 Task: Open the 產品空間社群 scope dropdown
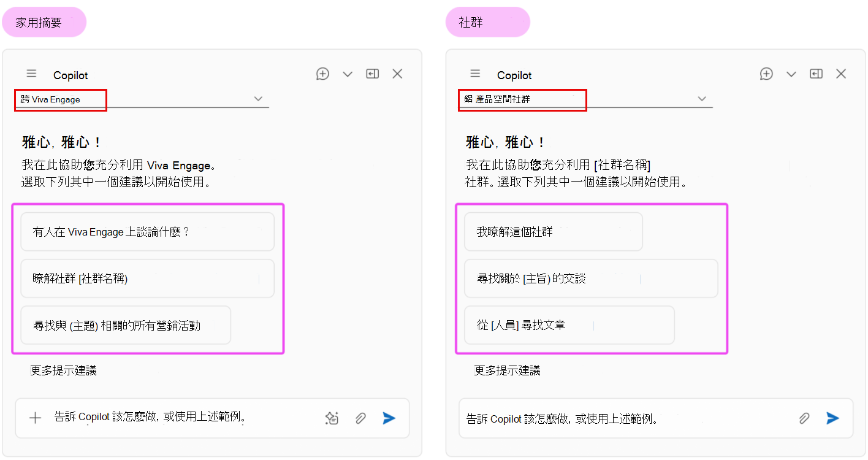point(586,99)
